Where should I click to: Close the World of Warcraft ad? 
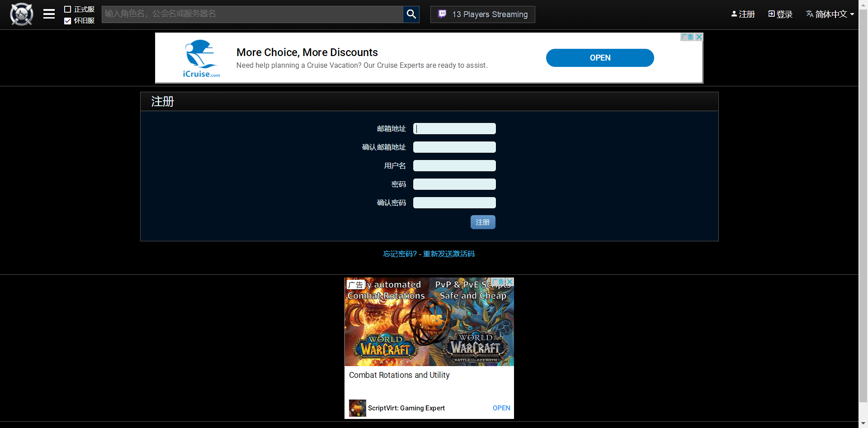(x=509, y=282)
